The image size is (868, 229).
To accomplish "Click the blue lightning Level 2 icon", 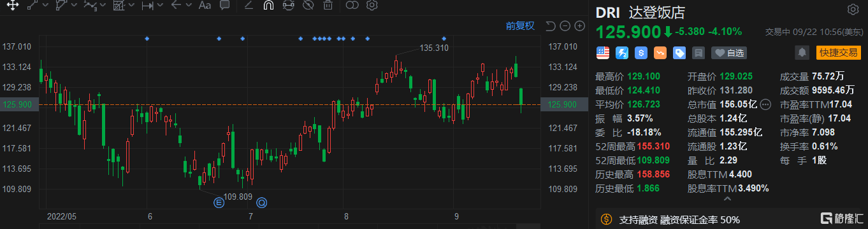I will coord(621,53).
